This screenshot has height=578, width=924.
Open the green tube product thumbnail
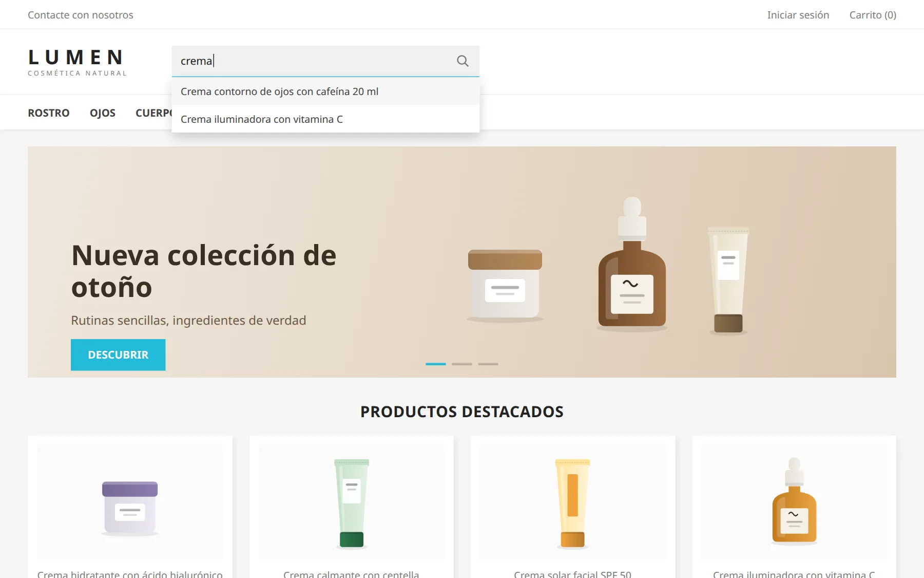tap(352, 502)
